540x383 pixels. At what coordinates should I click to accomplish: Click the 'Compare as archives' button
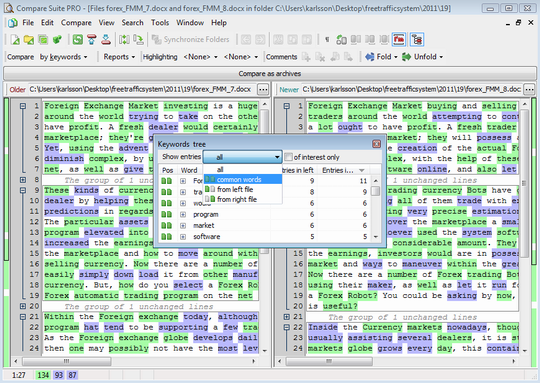point(270,74)
